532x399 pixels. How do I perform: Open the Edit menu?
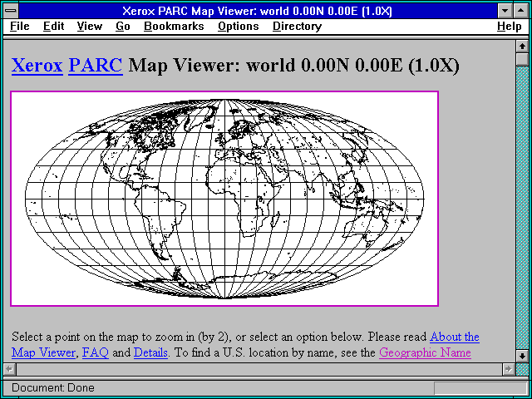point(53,26)
